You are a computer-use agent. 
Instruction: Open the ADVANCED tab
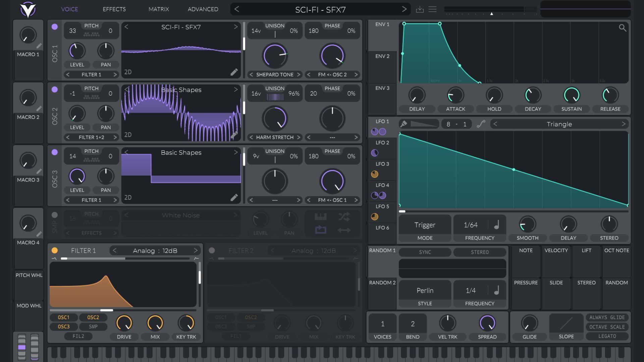coord(203,9)
